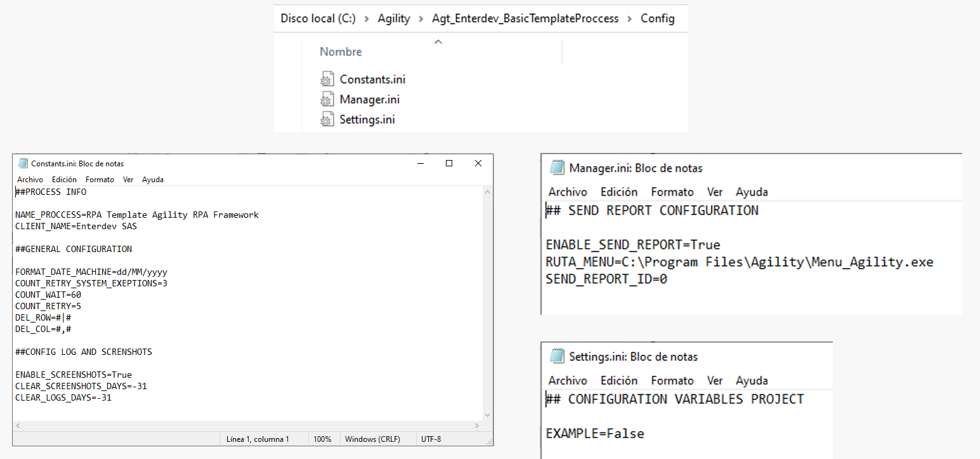Click the EXAMPLE=False line in Settings.ini
The width and height of the screenshot is (980, 459).
(x=595, y=434)
